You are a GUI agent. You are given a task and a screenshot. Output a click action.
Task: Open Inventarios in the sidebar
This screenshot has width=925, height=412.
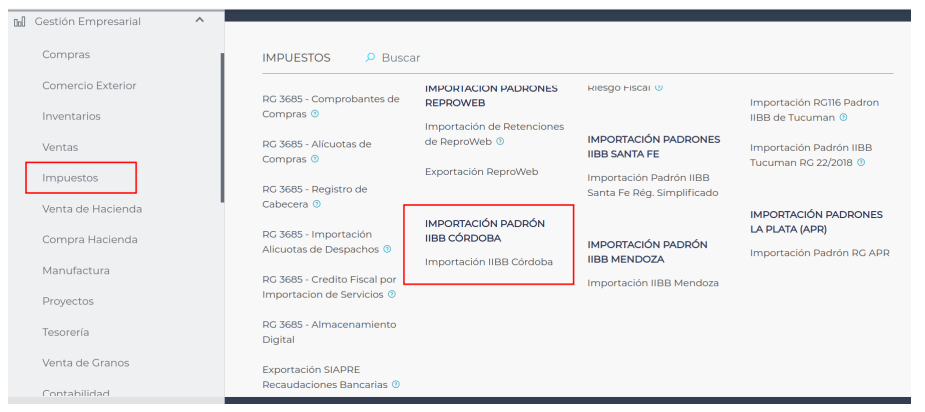pyautogui.click(x=71, y=116)
